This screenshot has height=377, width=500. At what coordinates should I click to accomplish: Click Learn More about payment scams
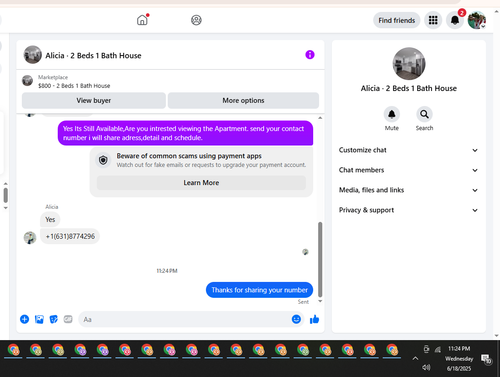click(x=201, y=183)
